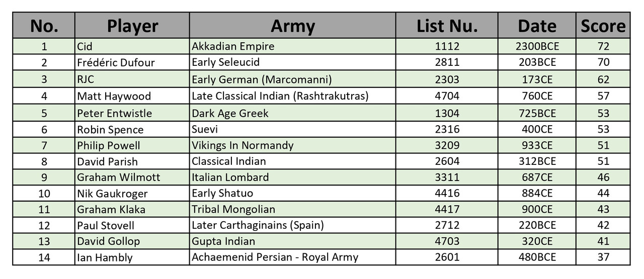644x279 pixels.
Task: Click the Vikings In Normandy cell
Action: [x=292, y=145]
